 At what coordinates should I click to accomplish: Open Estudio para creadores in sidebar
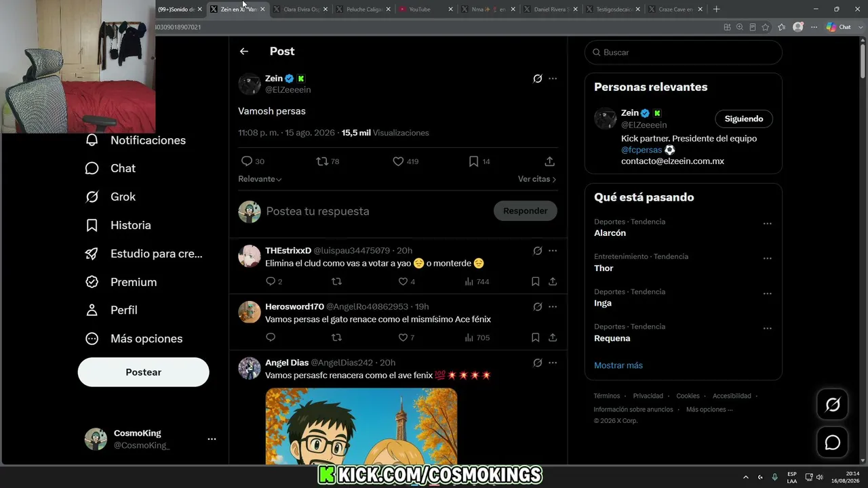[144, 253]
